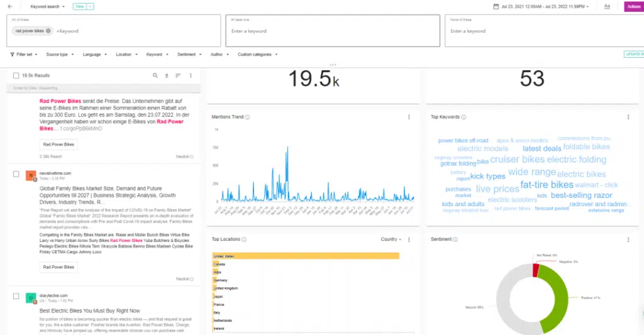Select all 19.5k results checkbox

[16, 75]
